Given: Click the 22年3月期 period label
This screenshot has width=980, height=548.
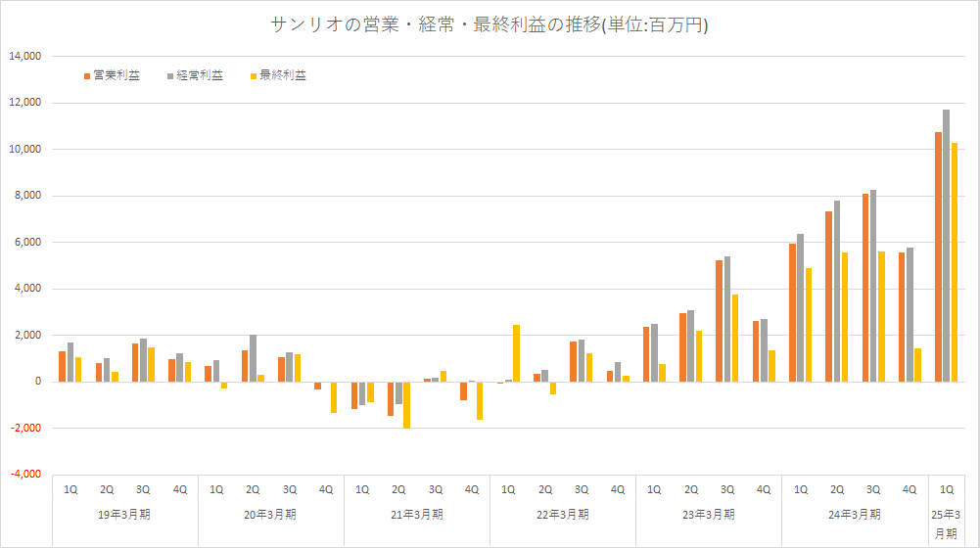Looking at the screenshot, I should tap(563, 515).
